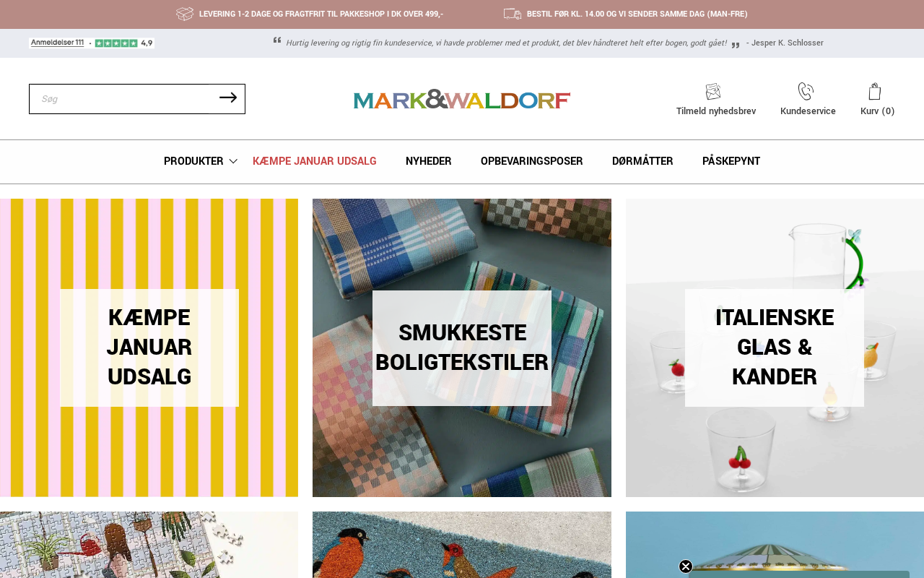Close the popup with the X icon

pos(686,566)
